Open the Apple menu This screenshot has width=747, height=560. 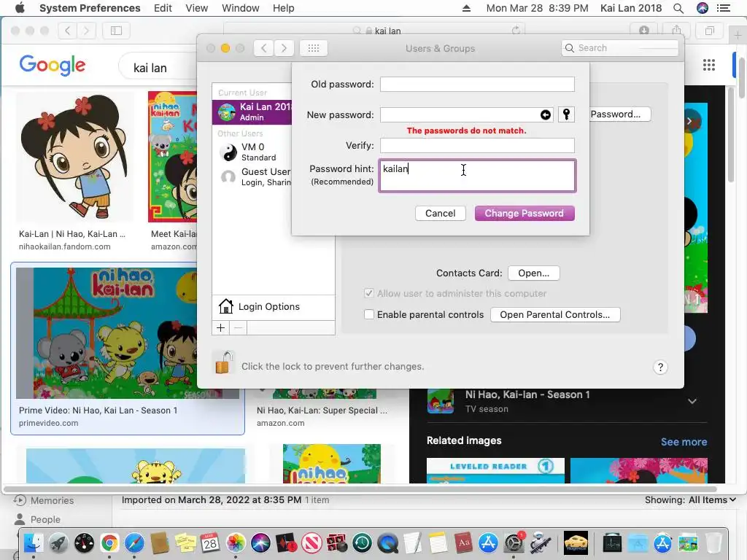pos(20,8)
